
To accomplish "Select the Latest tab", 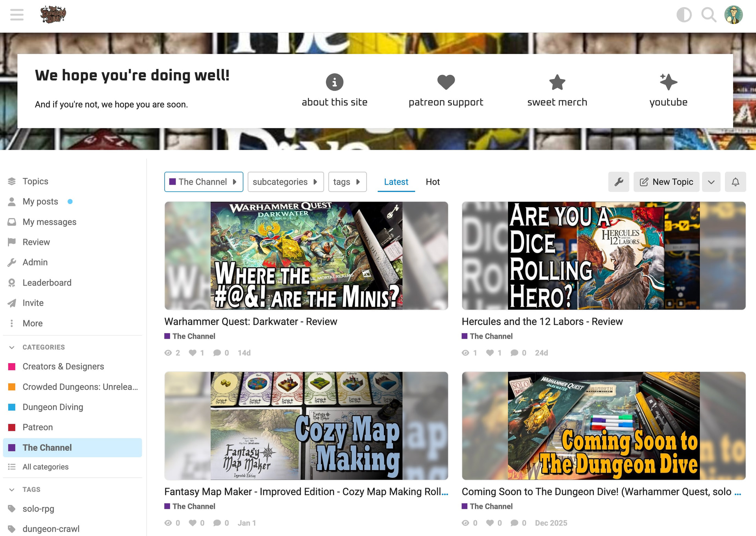I will (396, 182).
